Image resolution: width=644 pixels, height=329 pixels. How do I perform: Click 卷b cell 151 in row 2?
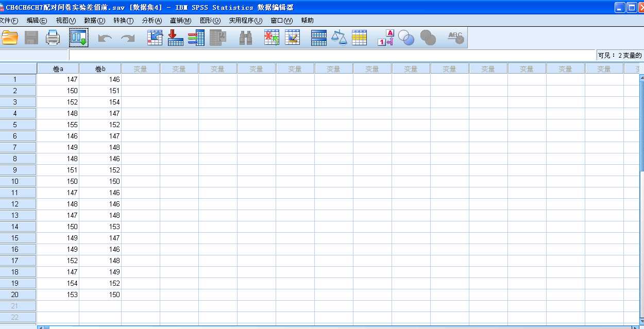pos(100,91)
